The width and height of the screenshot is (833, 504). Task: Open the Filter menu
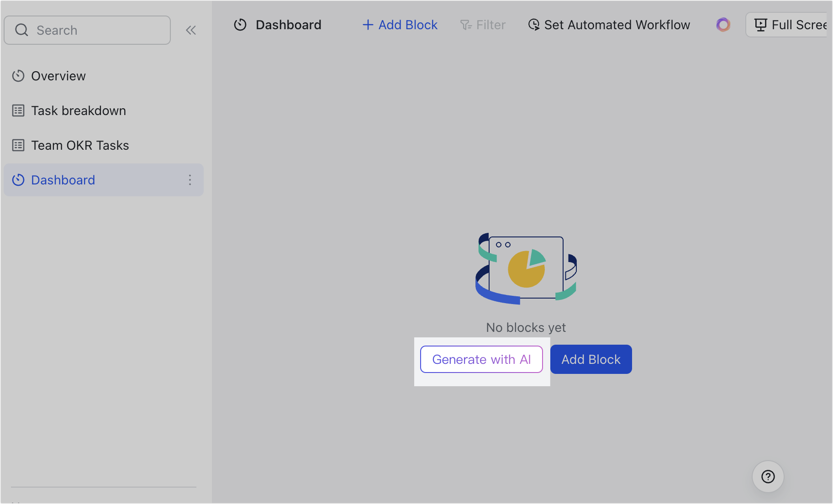(483, 25)
